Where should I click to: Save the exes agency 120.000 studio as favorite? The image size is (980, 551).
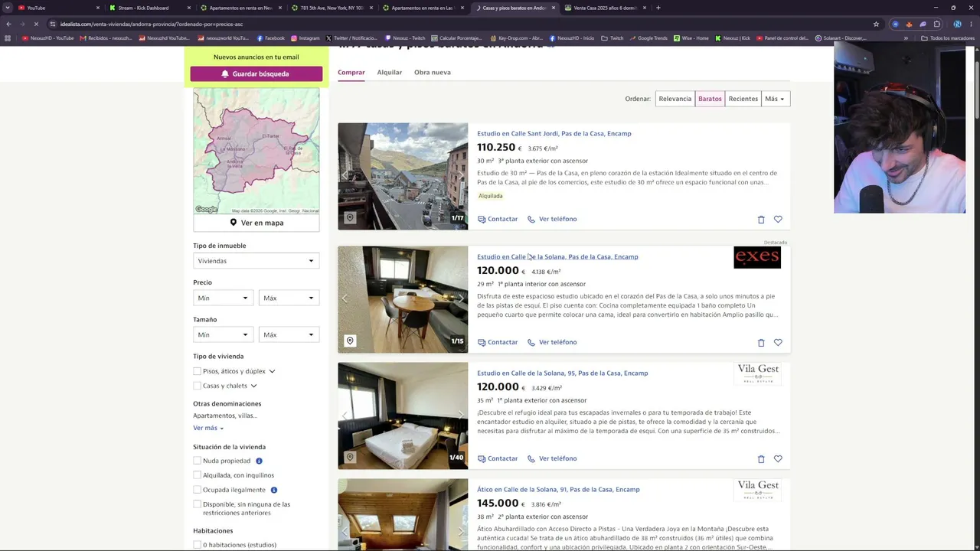[778, 343]
